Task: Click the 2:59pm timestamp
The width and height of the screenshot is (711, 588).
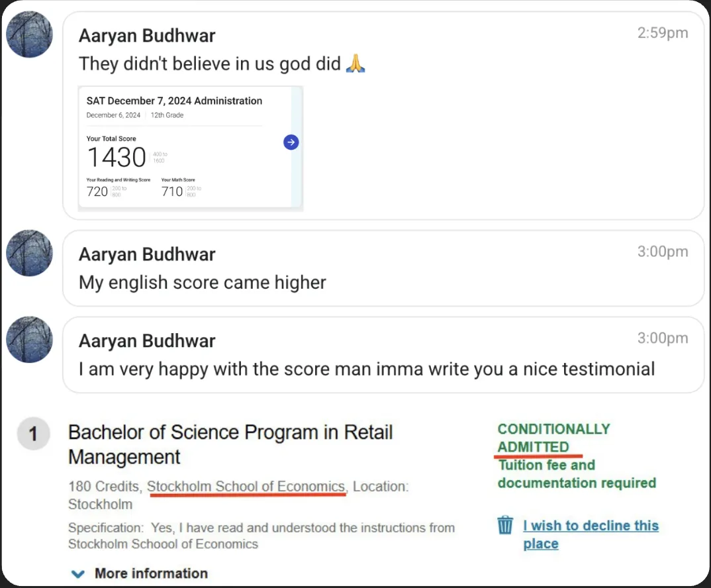Action: tap(663, 32)
